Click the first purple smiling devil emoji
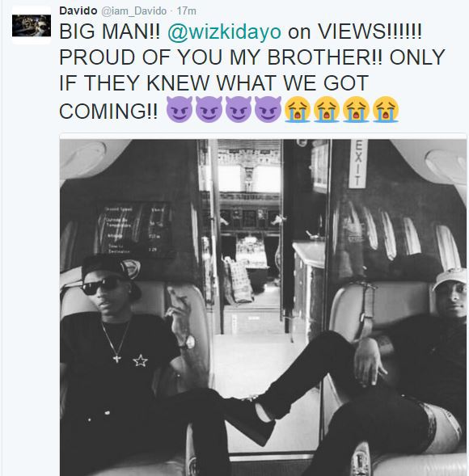Image resolution: width=469 pixels, height=476 pixels. click(180, 109)
